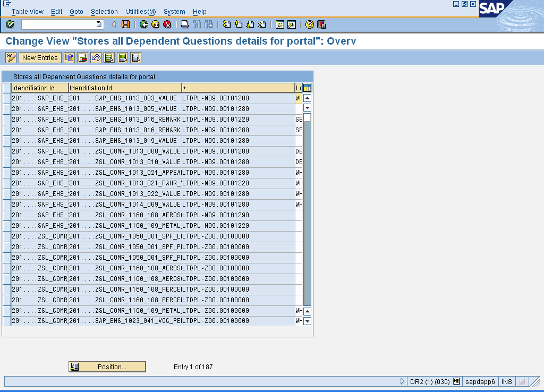Open the Help menu
Image resolution: width=544 pixels, height=392 pixels.
(x=200, y=12)
